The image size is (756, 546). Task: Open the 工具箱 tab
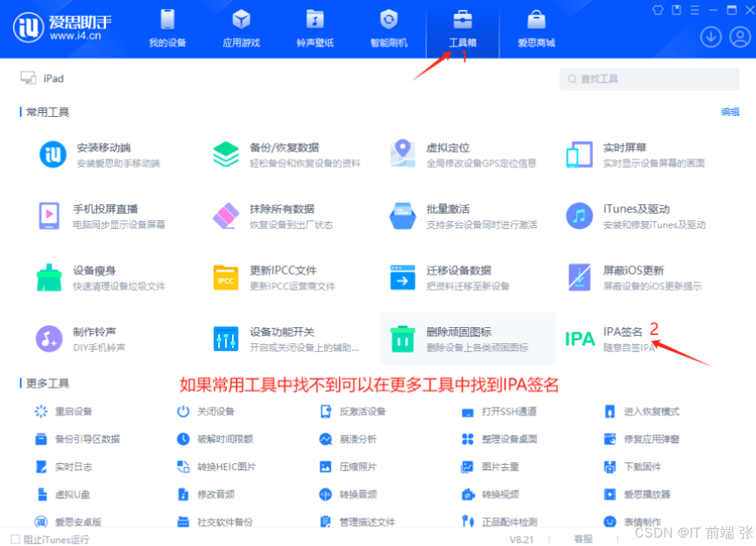463,29
